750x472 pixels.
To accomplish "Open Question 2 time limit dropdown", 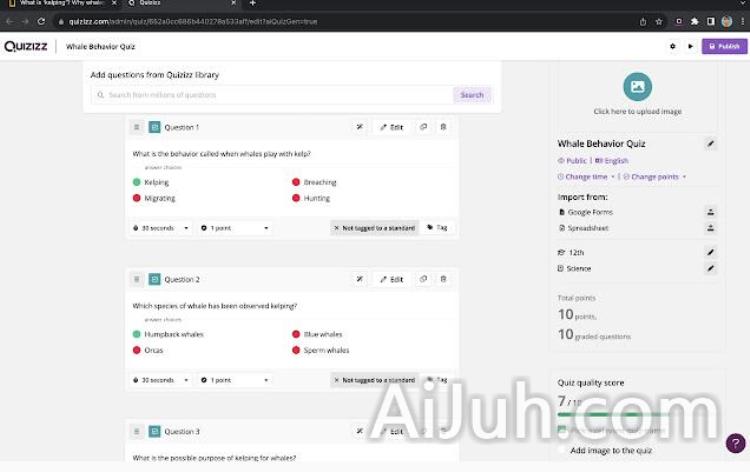I will (161, 380).
